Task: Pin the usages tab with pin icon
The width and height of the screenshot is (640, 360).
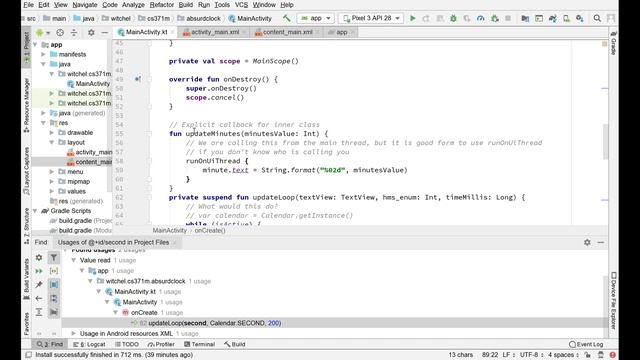Action: click(39, 284)
